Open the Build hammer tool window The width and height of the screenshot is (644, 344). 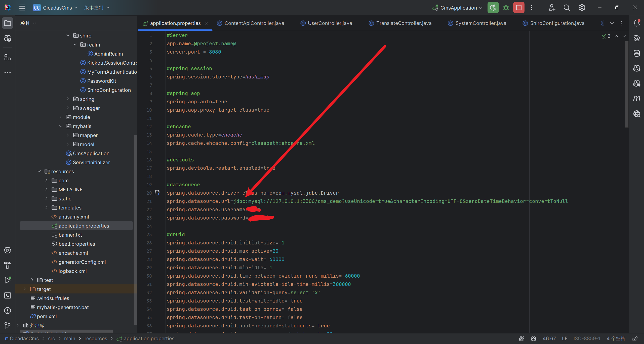8,265
